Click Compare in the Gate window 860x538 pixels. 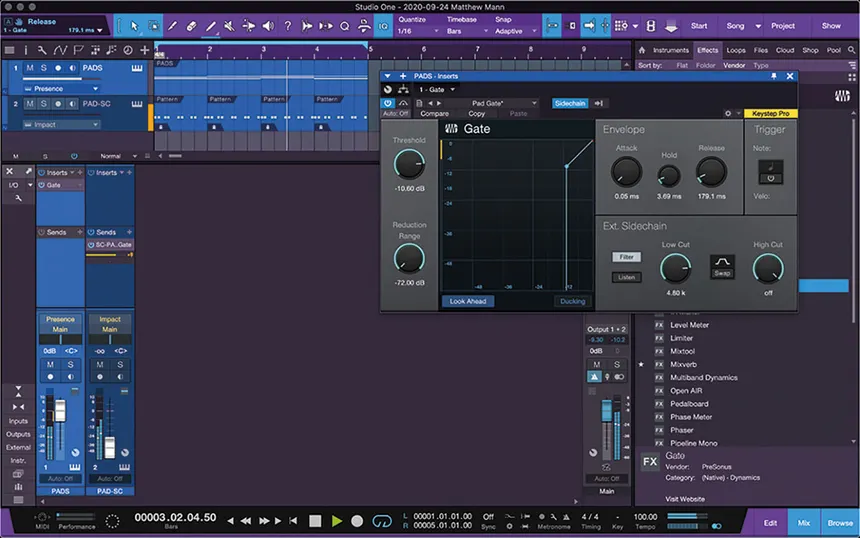click(434, 114)
